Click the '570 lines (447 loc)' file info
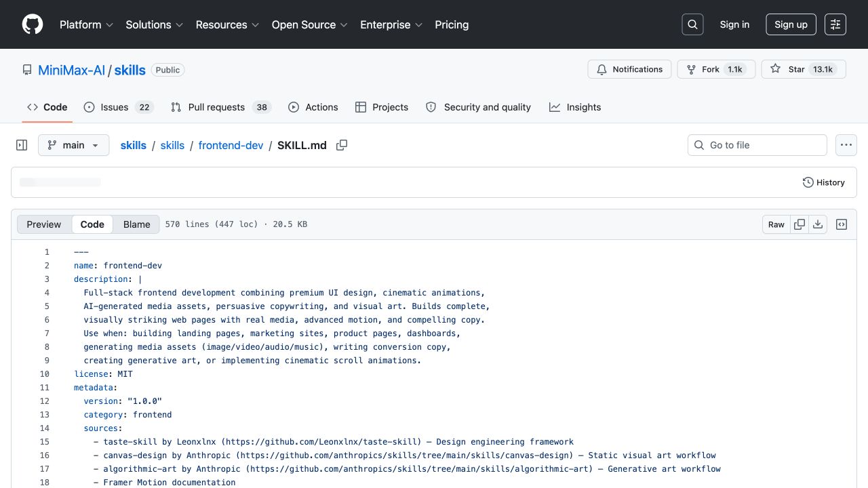The image size is (868, 488). pos(212,224)
